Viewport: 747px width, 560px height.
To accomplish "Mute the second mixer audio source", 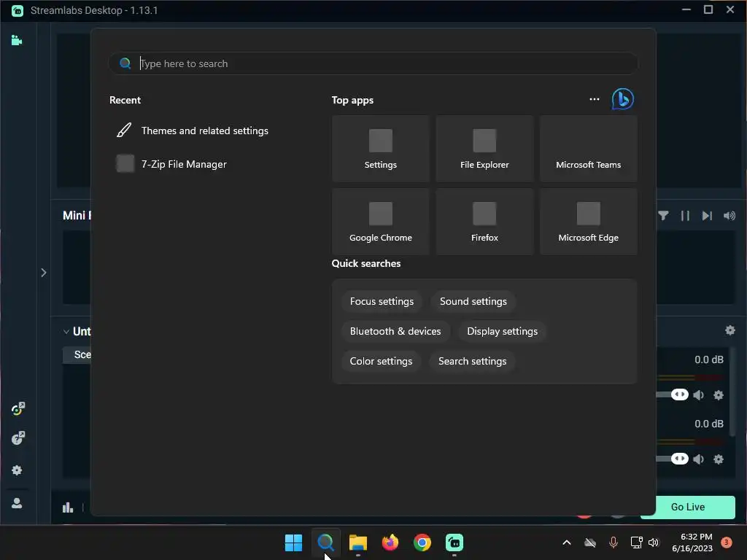I will point(698,459).
